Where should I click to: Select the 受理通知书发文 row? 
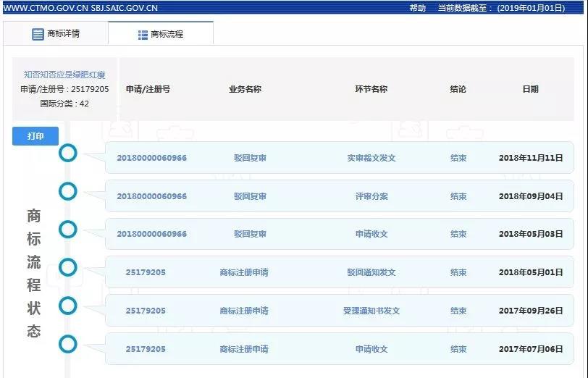[371, 311]
